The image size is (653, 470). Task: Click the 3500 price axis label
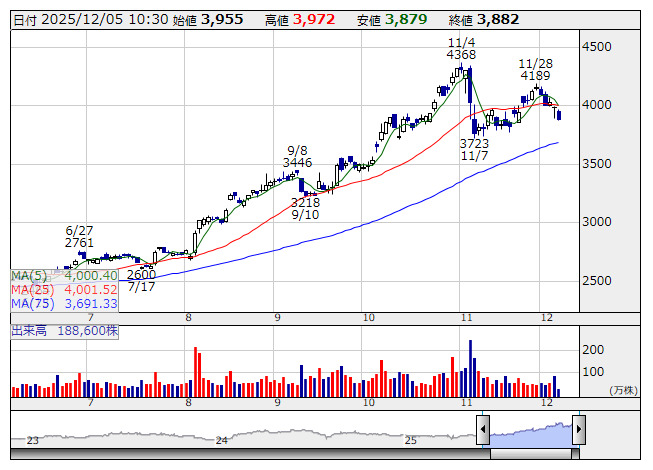tap(596, 164)
